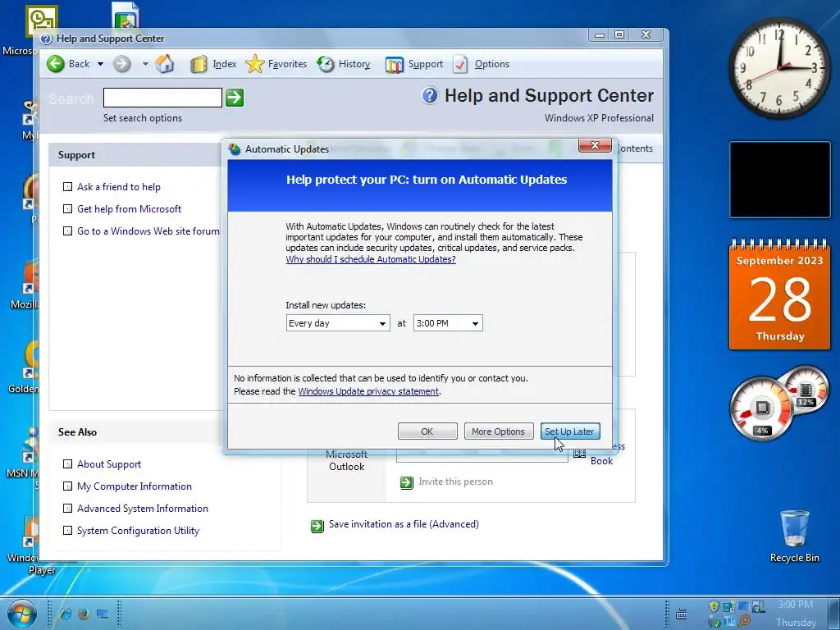The width and height of the screenshot is (840, 630).
Task: Start search with green arrow button
Action: pos(235,98)
